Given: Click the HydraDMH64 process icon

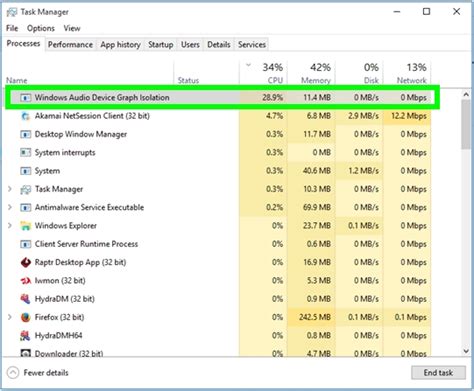Looking at the screenshot, I should pos(25,336).
